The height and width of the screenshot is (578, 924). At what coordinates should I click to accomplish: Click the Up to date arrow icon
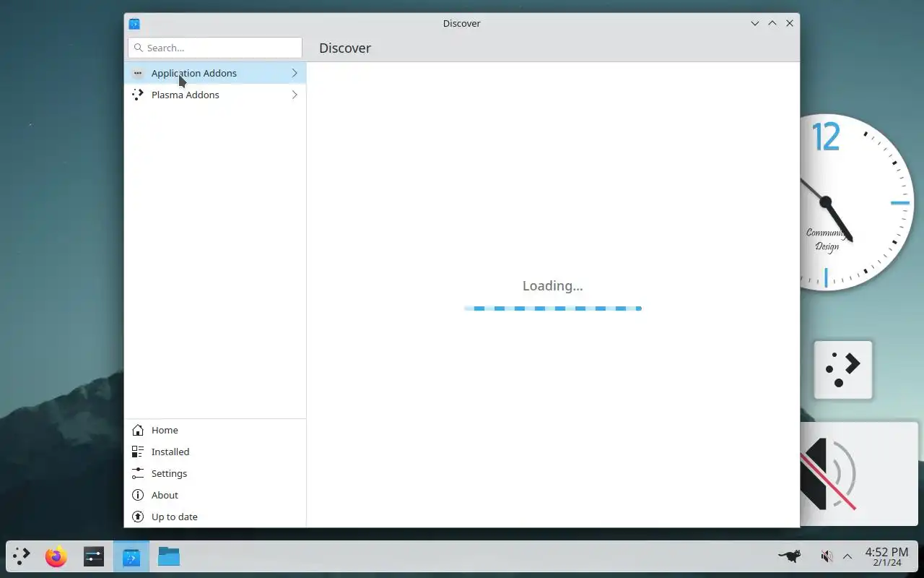point(138,517)
